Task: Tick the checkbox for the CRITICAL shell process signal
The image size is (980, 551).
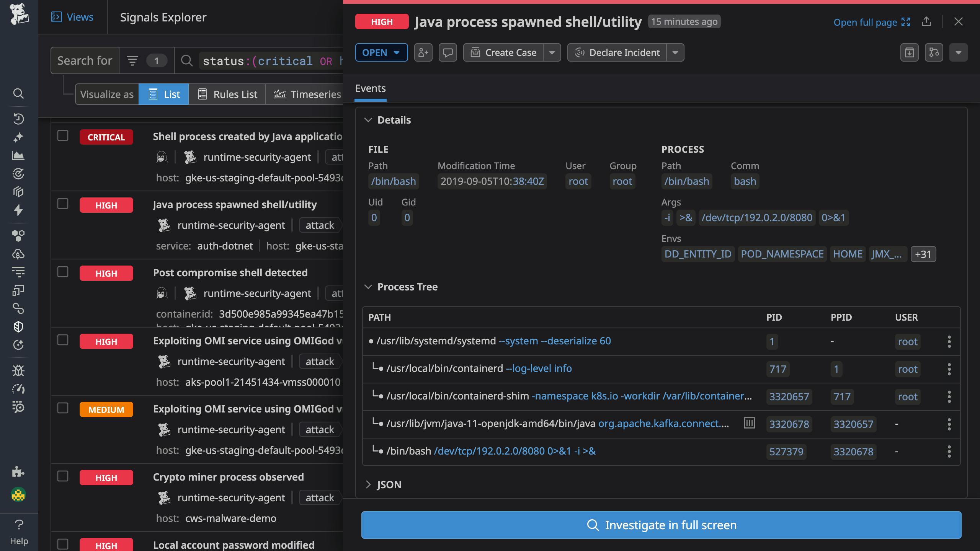Action: coord(63,135)
